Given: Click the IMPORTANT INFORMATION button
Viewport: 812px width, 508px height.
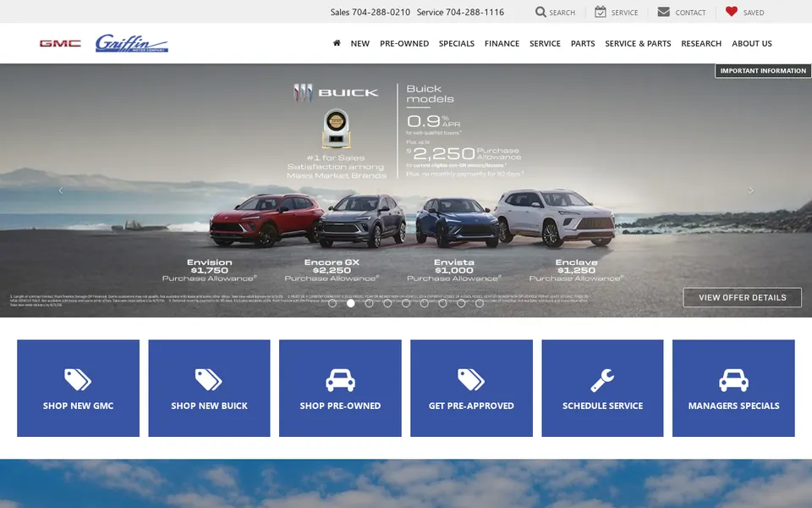Looking at the screenshot, I should [763, 71].
